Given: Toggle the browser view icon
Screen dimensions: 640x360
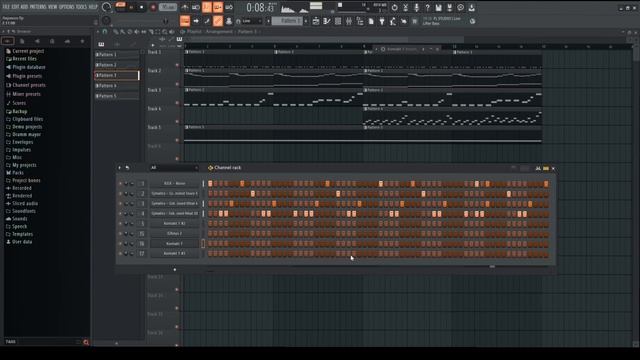Looking at the screenshot, I should click(360, 21).
